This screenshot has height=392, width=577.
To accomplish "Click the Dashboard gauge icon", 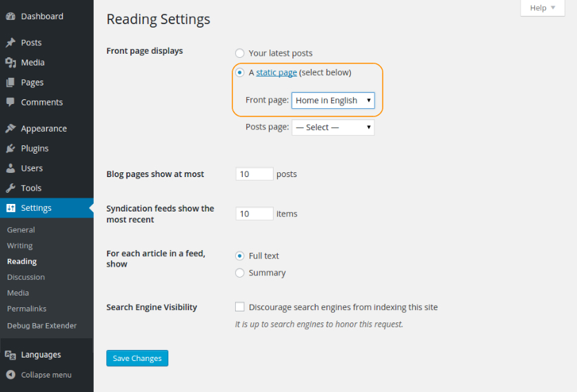I will 10,17.
